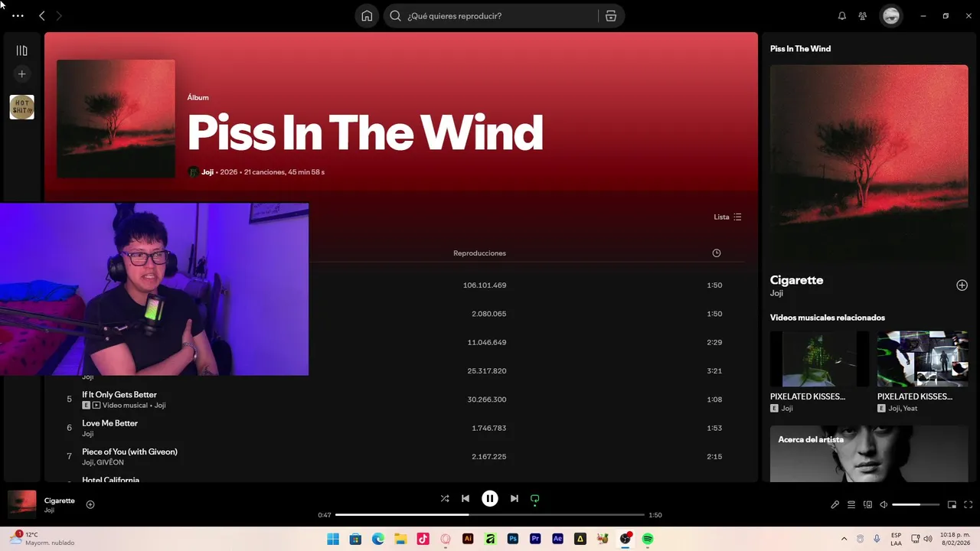Toggle shuffle playback
Viewport: 980px width, 551px height.
click(x=445, y=498)
